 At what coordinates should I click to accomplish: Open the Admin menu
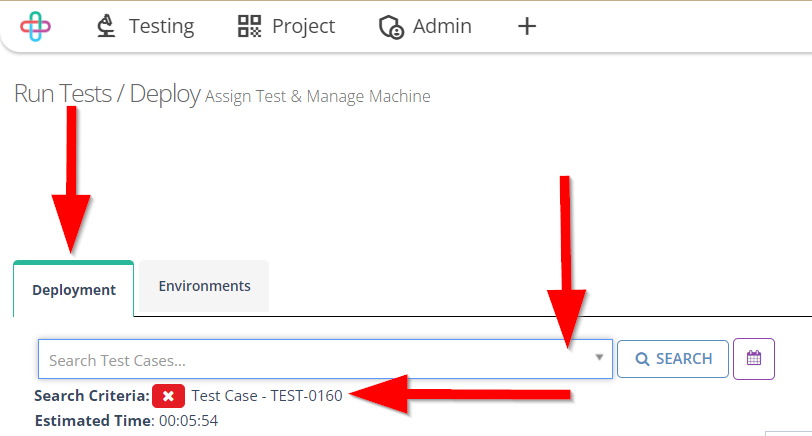(442, 27)
